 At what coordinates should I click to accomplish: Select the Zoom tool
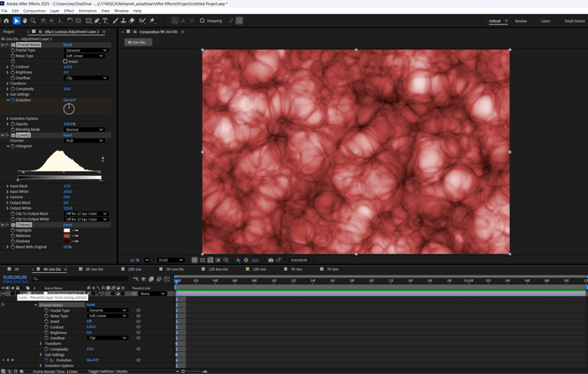pos(34,21)
